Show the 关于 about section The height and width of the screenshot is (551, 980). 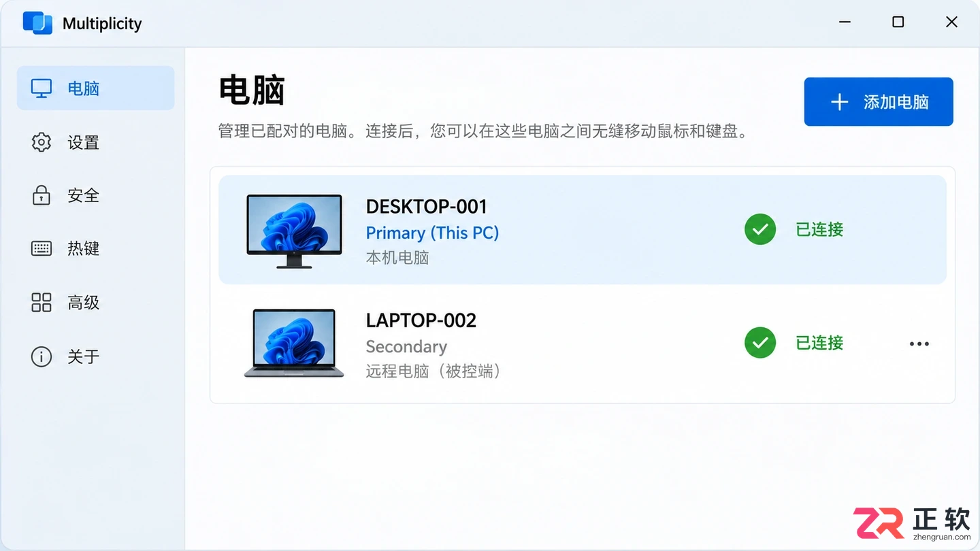click(95, 356)
